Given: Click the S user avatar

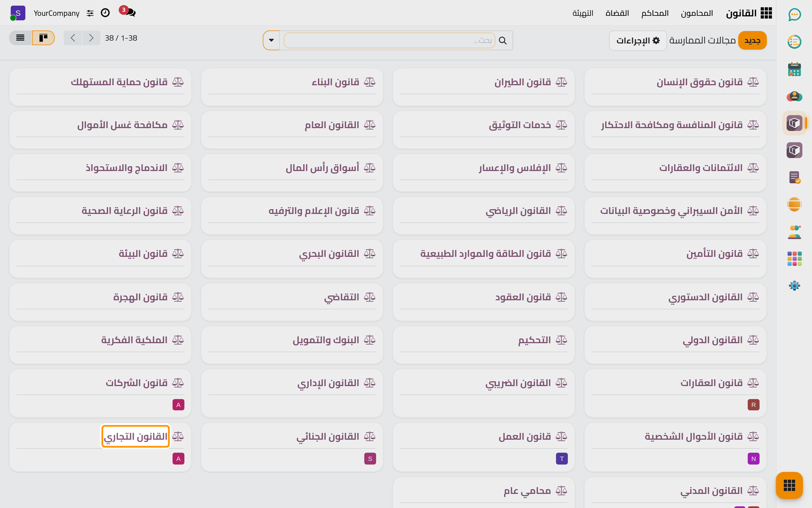Looking at the screenshot, I should coord(18,13).
